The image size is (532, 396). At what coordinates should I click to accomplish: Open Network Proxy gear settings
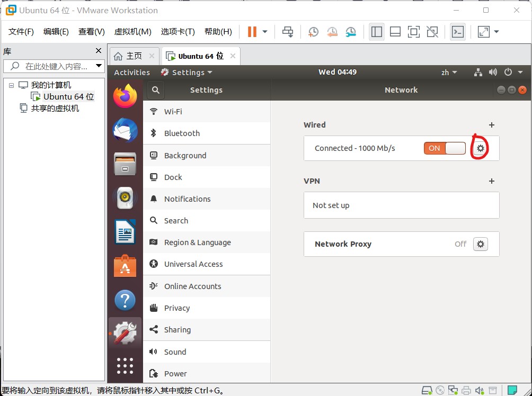click(481, 244)
